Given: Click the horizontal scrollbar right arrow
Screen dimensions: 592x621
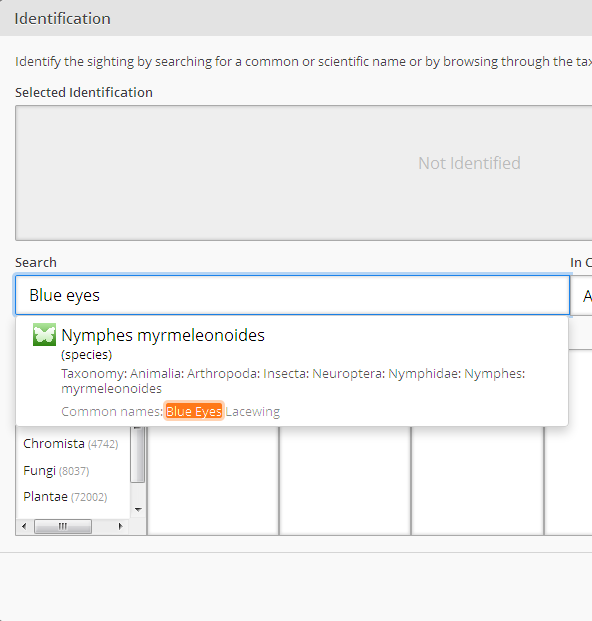Looking at the screenshot, I should (121, 526).
